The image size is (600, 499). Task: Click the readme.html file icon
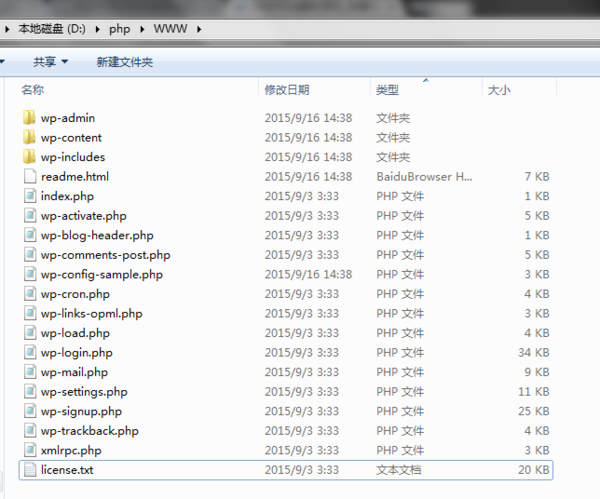[29, 176]
